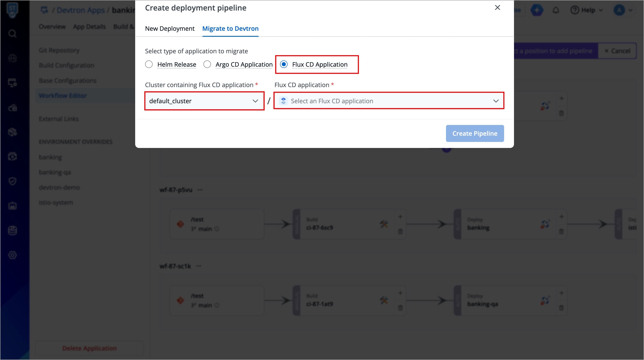Click the user avatar profile icon
644x360 pixels.
(x=619, y=10)
